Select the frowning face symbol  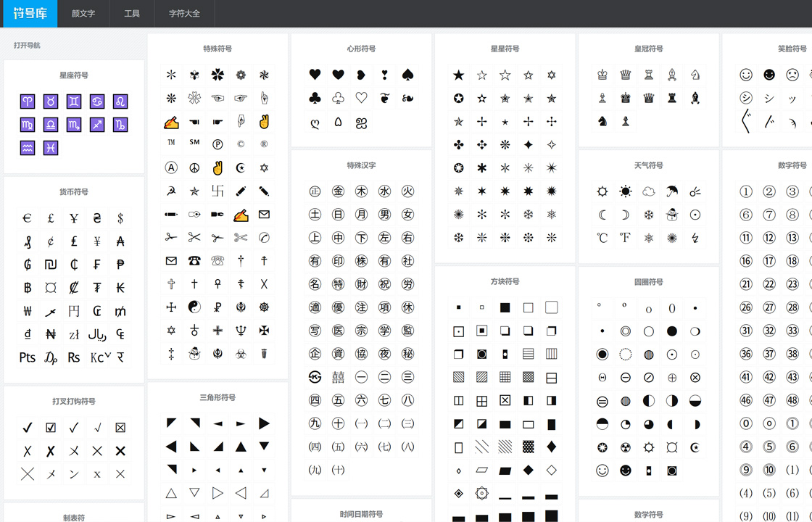click(x=792, y=75)
